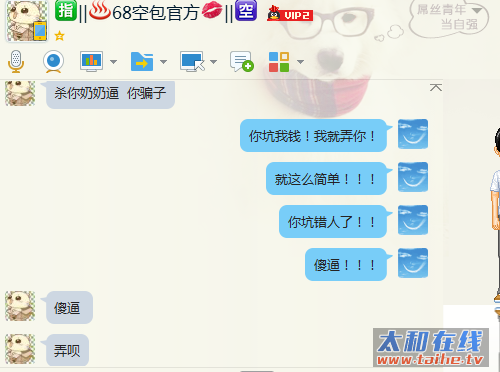Click the red VIP2 badge
Viewport: 500px width, 372px height.
[x=290, y=14]
